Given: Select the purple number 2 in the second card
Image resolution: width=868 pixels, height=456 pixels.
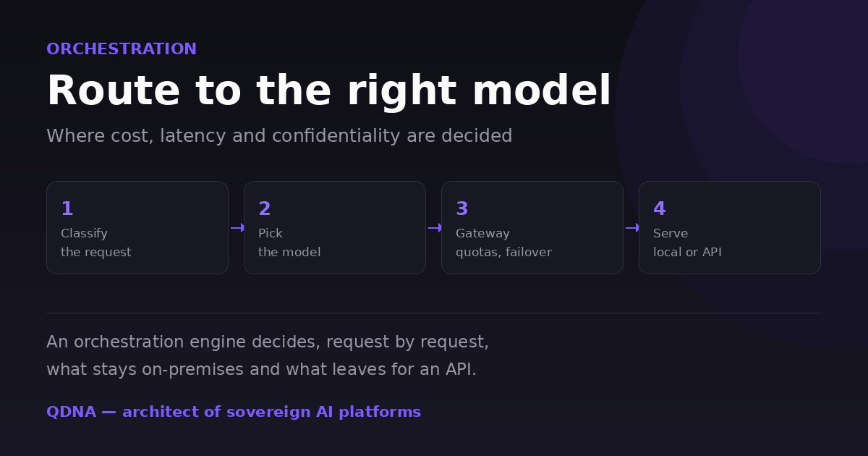Looking at the screenshot, I should (265, 209).
